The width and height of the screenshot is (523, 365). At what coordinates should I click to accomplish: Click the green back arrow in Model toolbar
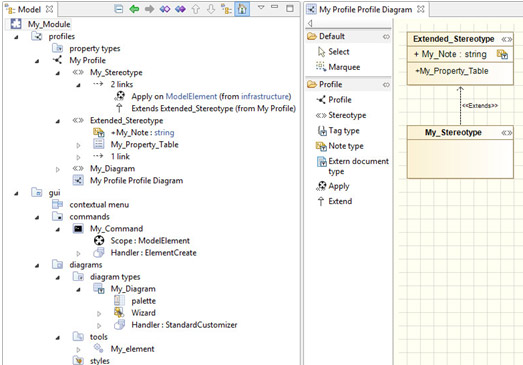[x=134, y=9]
